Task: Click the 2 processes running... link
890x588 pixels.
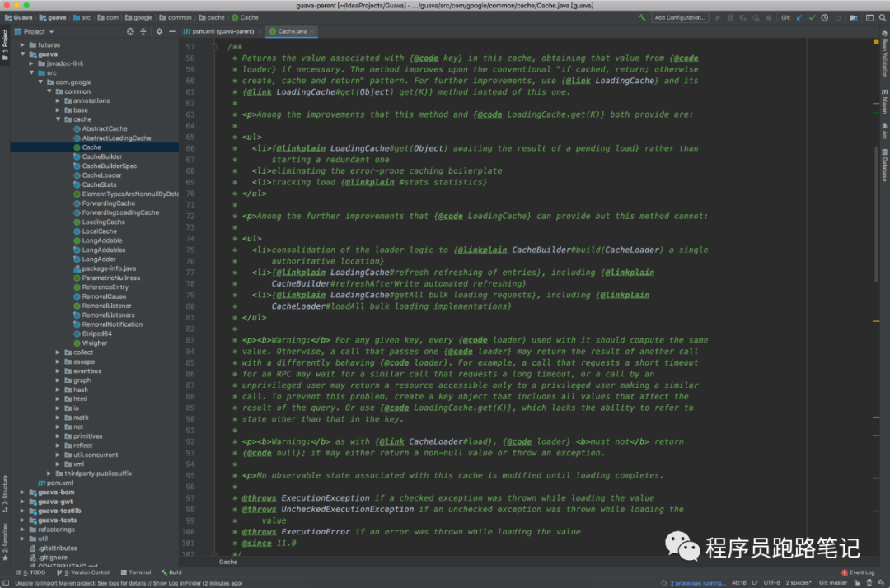Action: point(698,583)
